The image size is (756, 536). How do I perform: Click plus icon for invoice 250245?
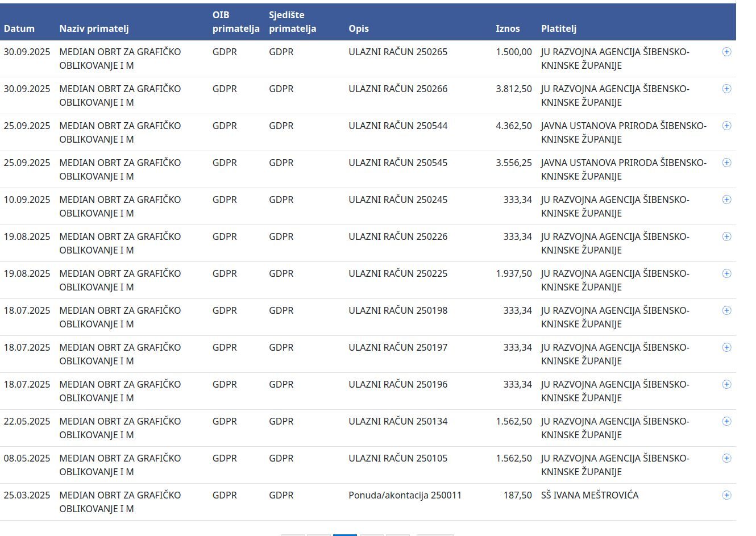point(726,200)
